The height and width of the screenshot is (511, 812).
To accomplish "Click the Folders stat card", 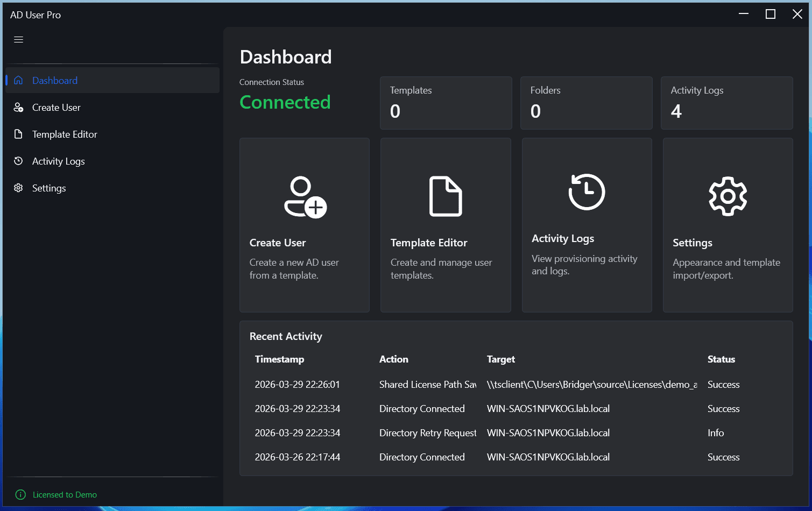I will (x=586, y=103).
